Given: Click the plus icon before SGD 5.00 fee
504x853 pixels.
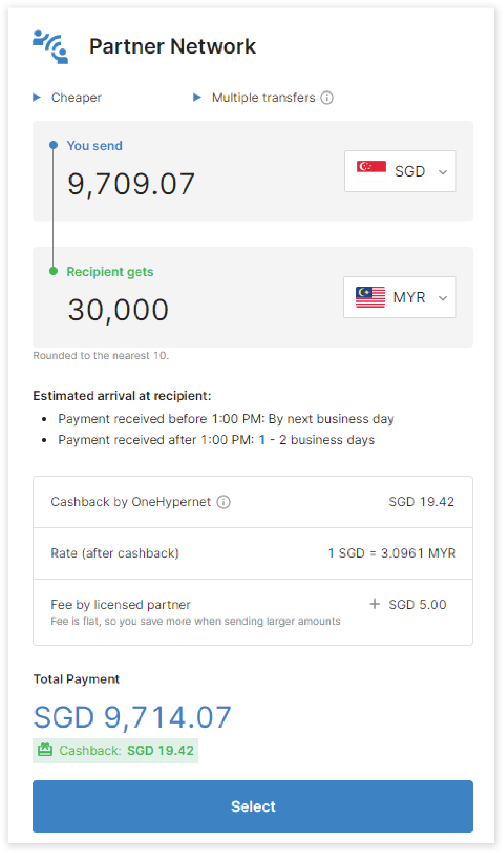Looking at the screenshot, I should (374, 604).
